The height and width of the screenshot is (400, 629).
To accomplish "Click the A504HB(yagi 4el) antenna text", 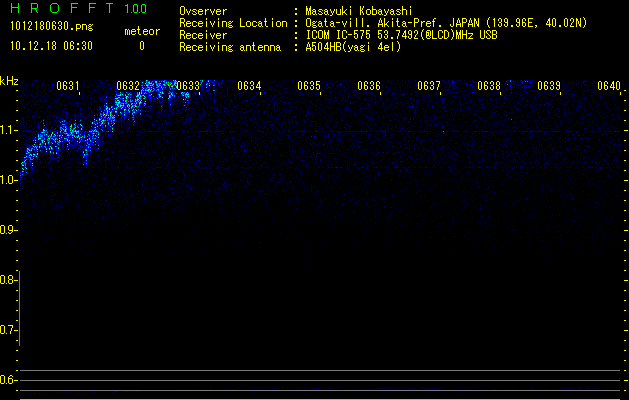I will (353, 47).
